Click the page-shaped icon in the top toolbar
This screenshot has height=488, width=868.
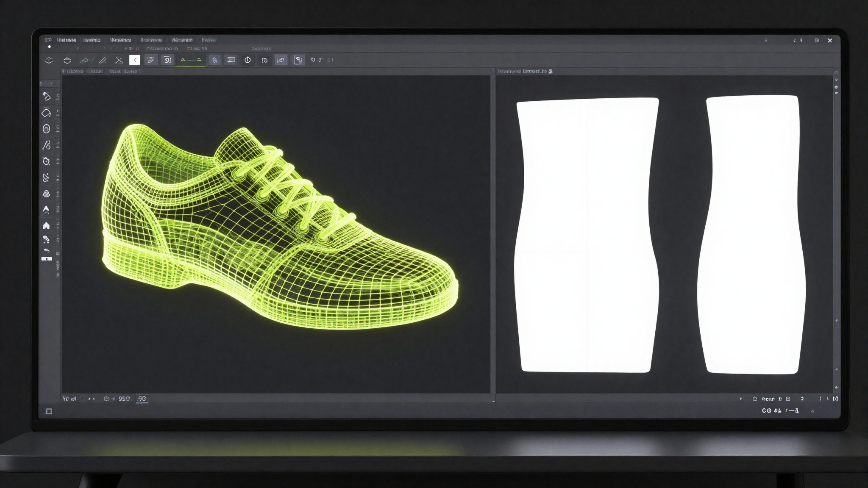pos(298,60)
